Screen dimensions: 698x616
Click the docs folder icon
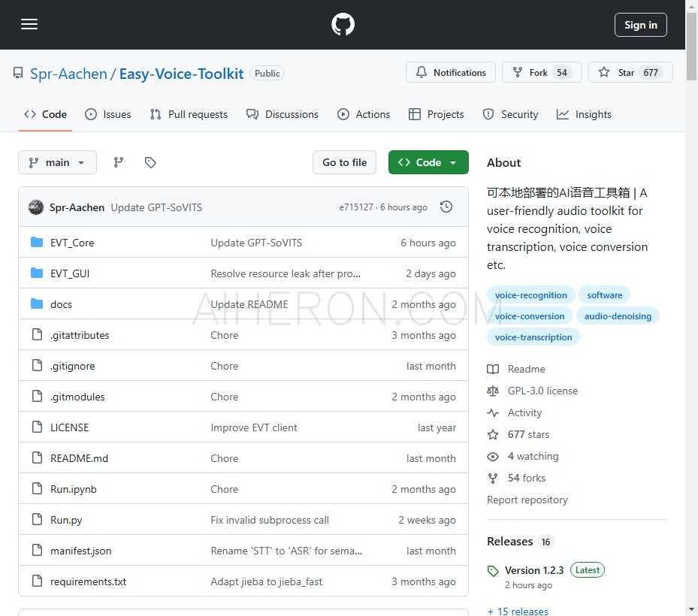tap(37, 304)
